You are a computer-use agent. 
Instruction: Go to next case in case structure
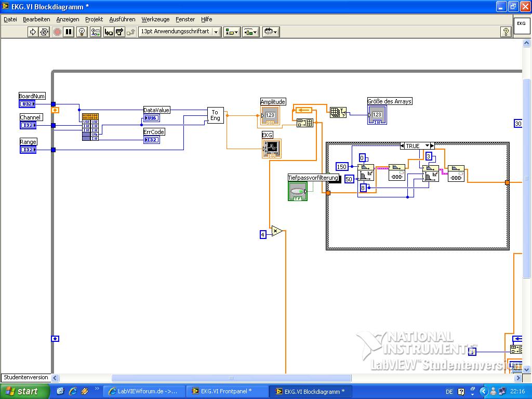(432, 146)
